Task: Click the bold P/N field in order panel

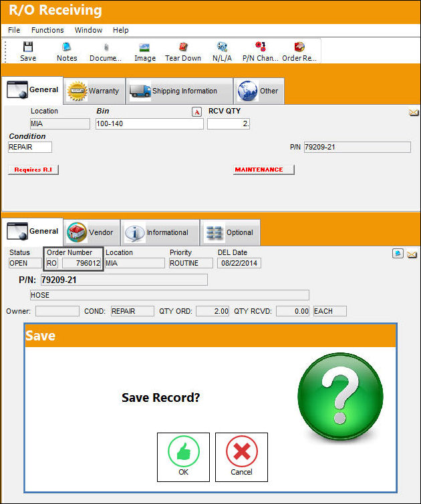Action: pos(124,280)
